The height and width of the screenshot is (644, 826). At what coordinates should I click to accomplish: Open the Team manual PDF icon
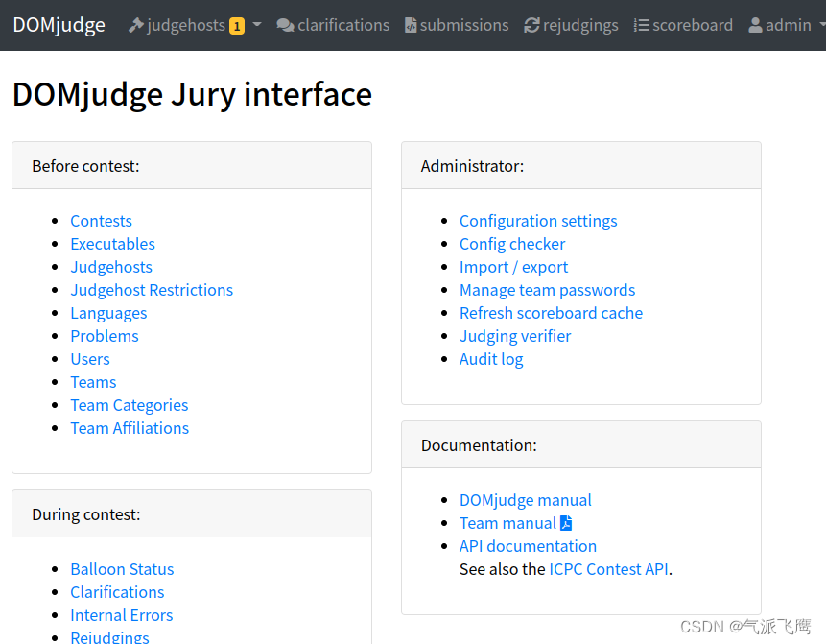click(566, 523)
